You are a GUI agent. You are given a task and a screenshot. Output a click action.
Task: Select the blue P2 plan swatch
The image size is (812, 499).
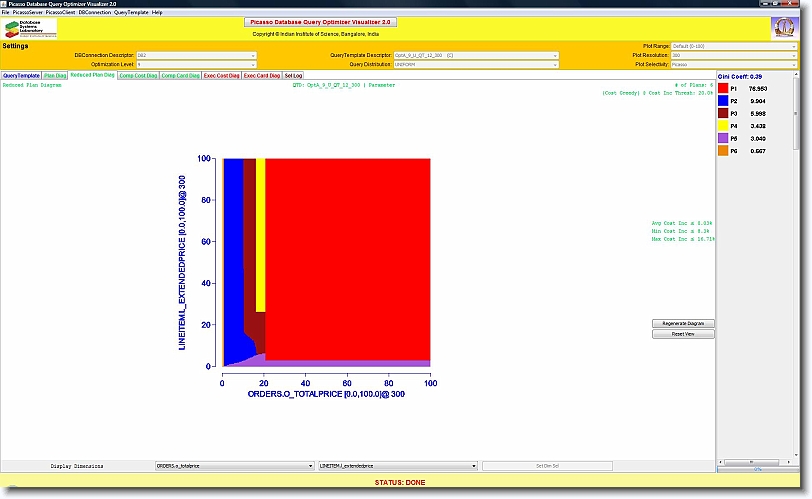point(724,101)
